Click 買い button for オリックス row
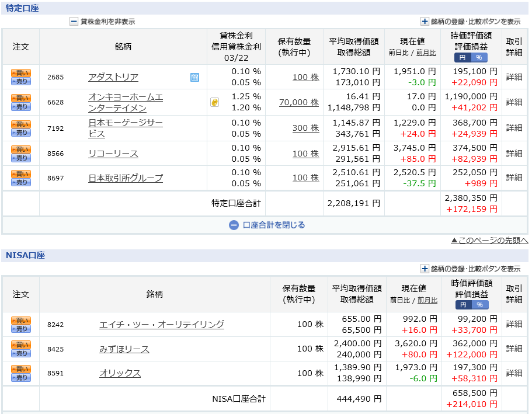This screenshot has width=532, height=414. pos(21,369)
